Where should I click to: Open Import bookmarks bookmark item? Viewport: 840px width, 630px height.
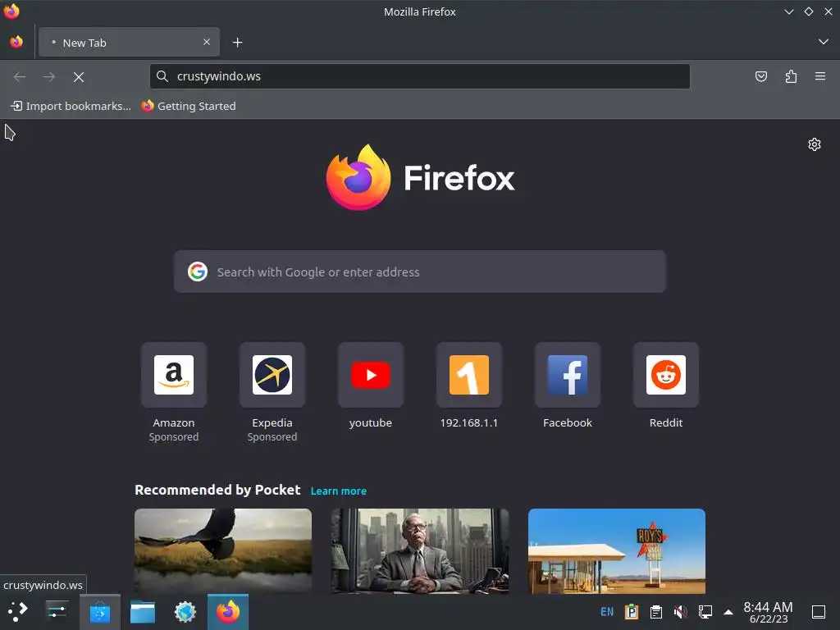(x=71, y=106)
